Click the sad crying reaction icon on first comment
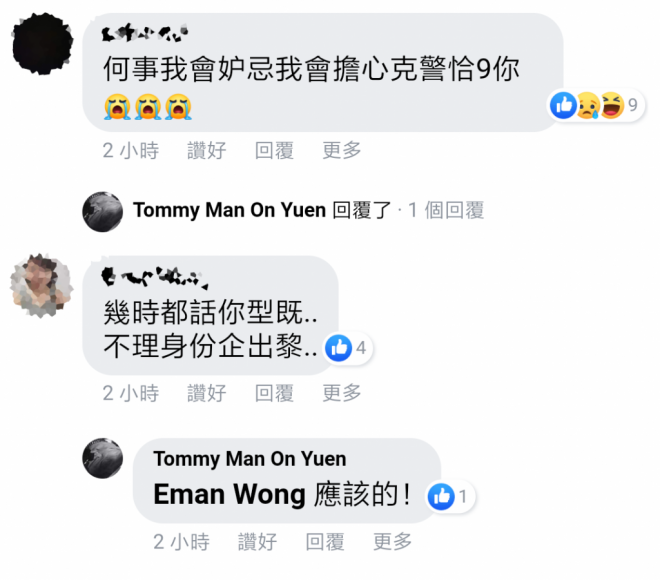The image size is (660, 580). [x=588, y=105]
